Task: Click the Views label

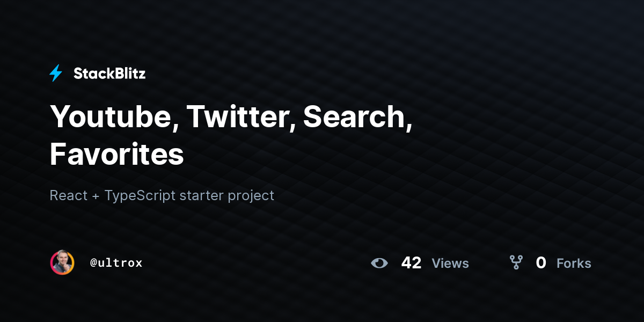Action: [450, 264]
